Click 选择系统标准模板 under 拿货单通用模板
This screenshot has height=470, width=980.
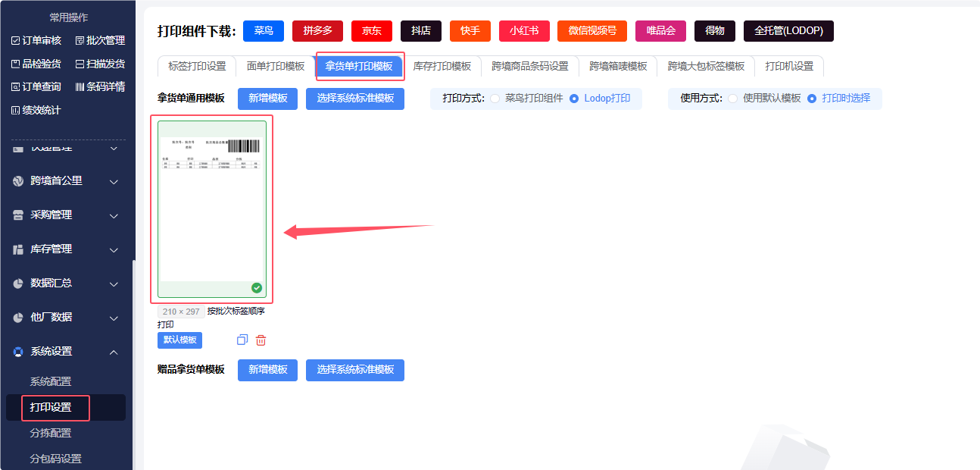pyautogui.click(x=355, y=99)
